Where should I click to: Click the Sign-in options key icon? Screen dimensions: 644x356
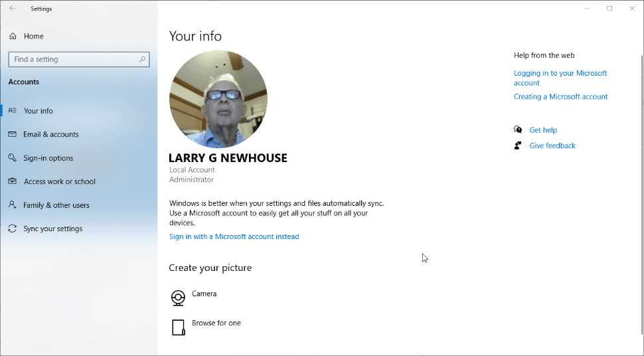[x=13, y=157]
